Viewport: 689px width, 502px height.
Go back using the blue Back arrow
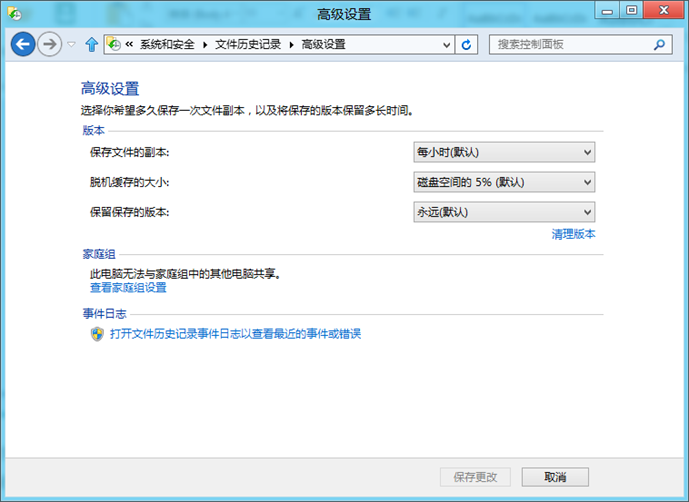(x=23, y=44)
